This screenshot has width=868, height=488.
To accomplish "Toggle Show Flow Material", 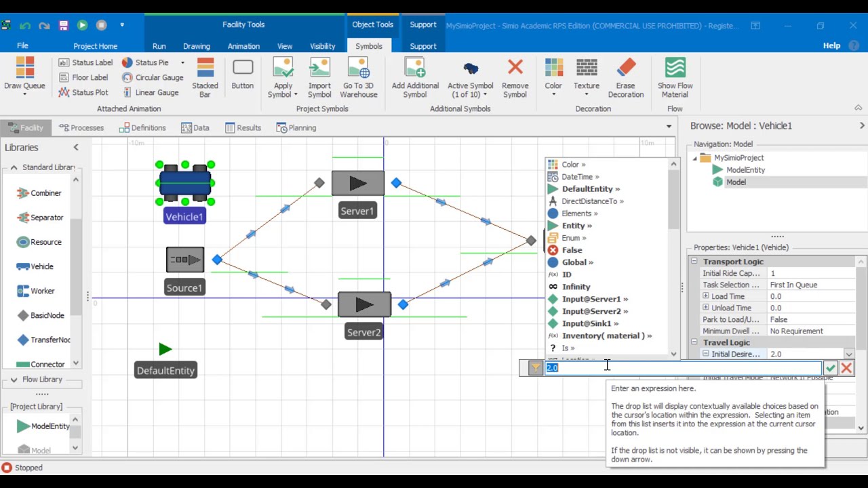I will pos(675,77).
